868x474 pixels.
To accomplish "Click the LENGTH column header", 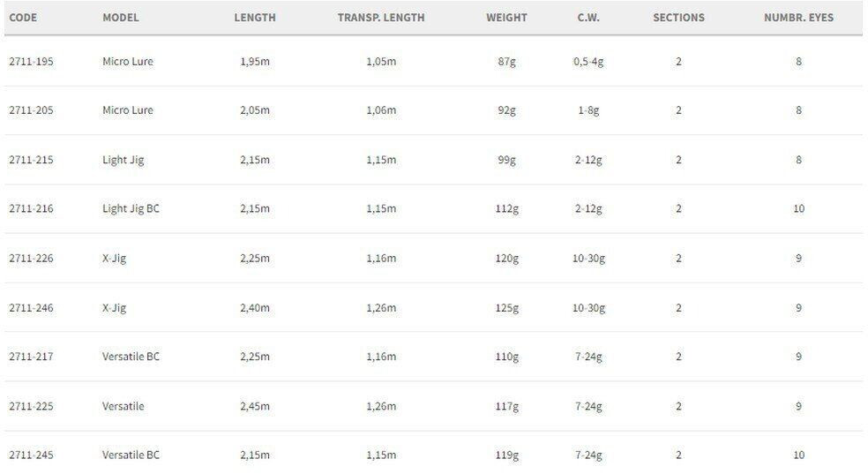I will (255, 18).
